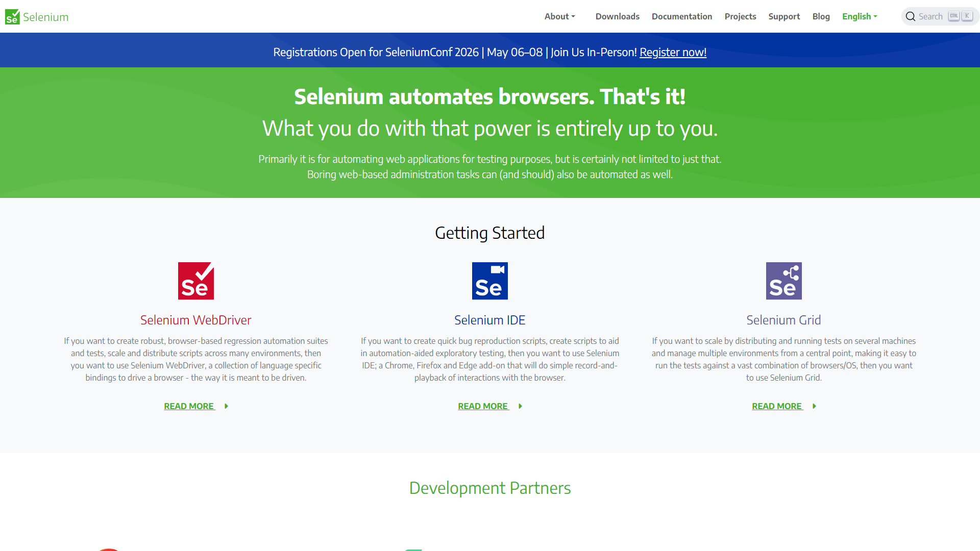Click the Selenium logo in the header

click(36, 16)
